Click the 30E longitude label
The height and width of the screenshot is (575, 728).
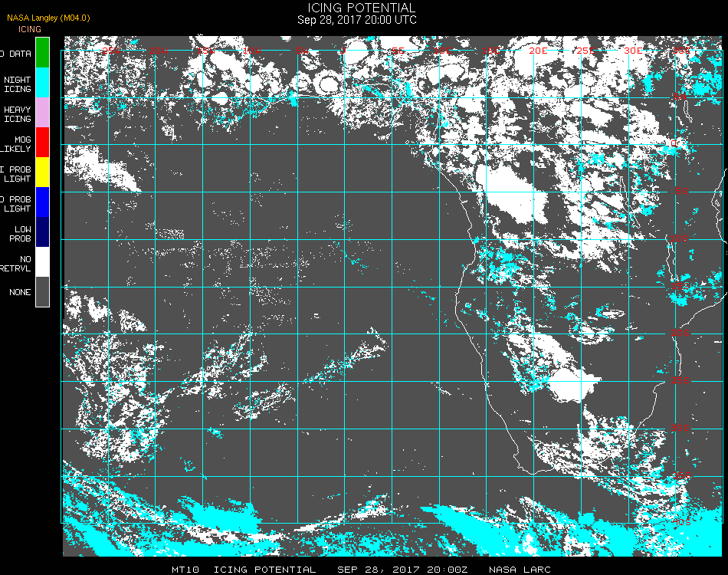[x=633, y=51]
